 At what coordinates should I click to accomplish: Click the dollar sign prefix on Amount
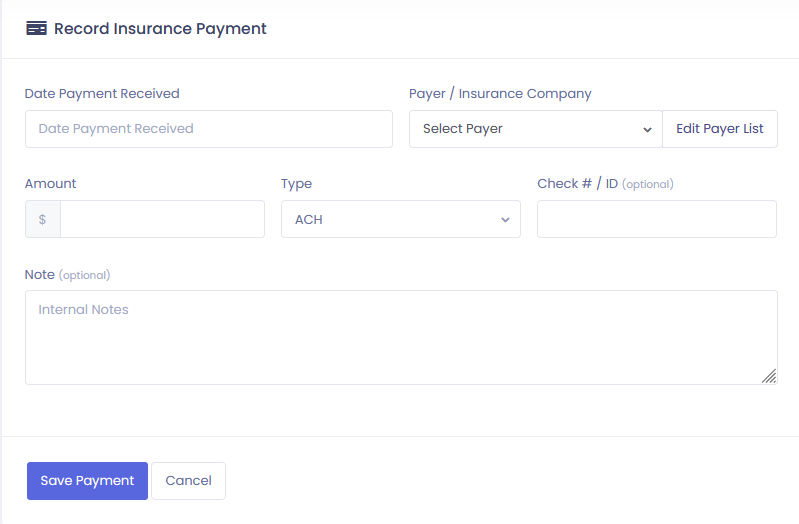point(43,219)
